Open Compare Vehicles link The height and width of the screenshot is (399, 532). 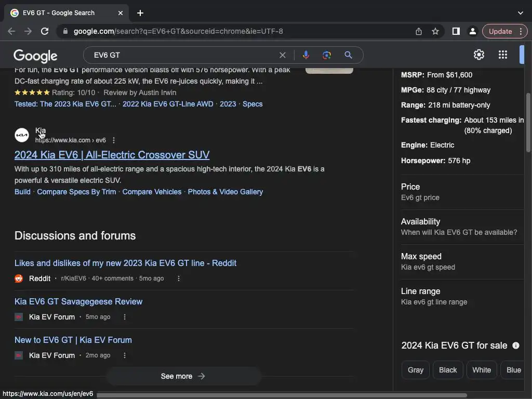(x=152, y=192)
